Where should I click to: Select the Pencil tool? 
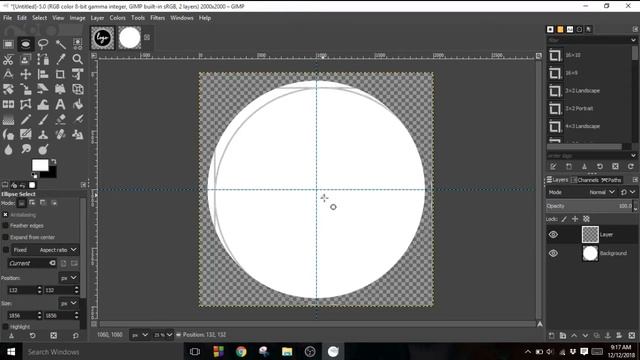tap(25, 120)
